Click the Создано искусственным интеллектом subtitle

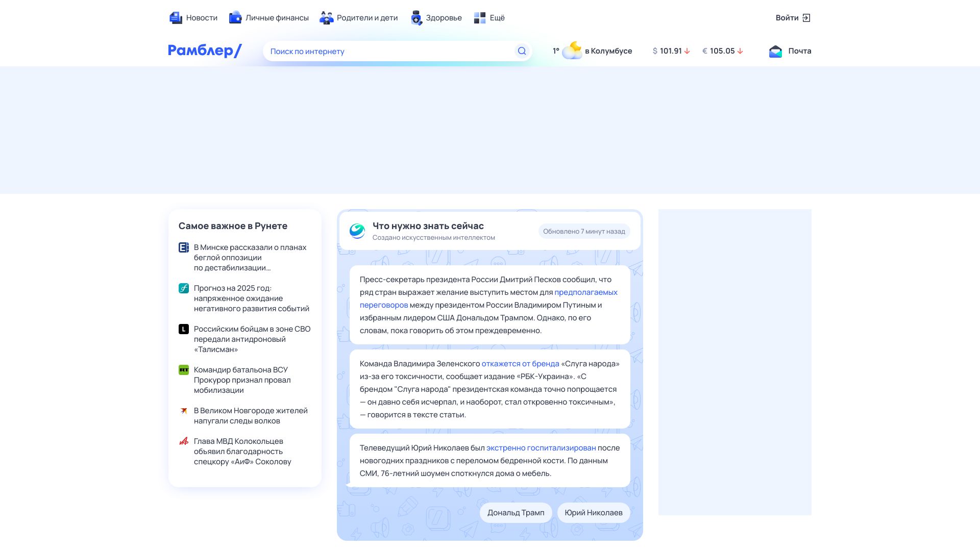click(434, 238)
